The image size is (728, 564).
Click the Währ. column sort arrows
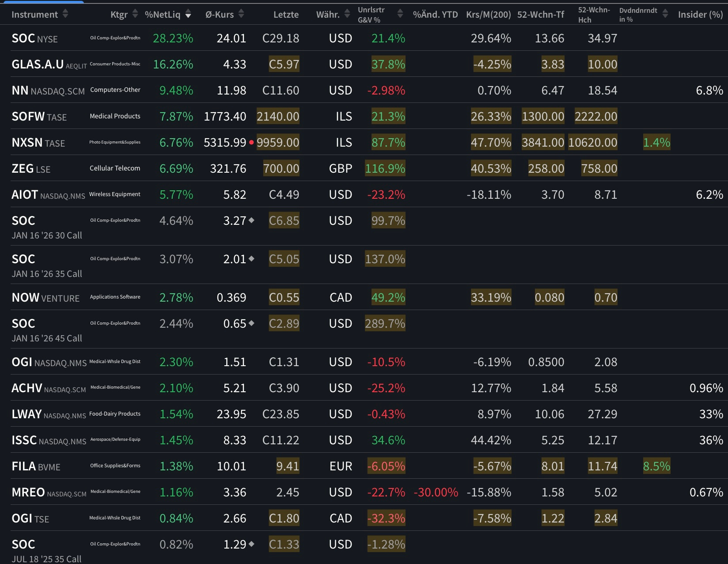[x=347, y=14]
